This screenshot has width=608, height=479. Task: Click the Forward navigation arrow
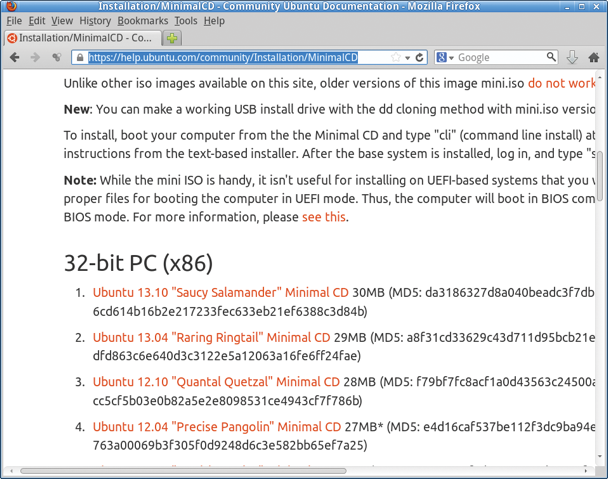35,58
